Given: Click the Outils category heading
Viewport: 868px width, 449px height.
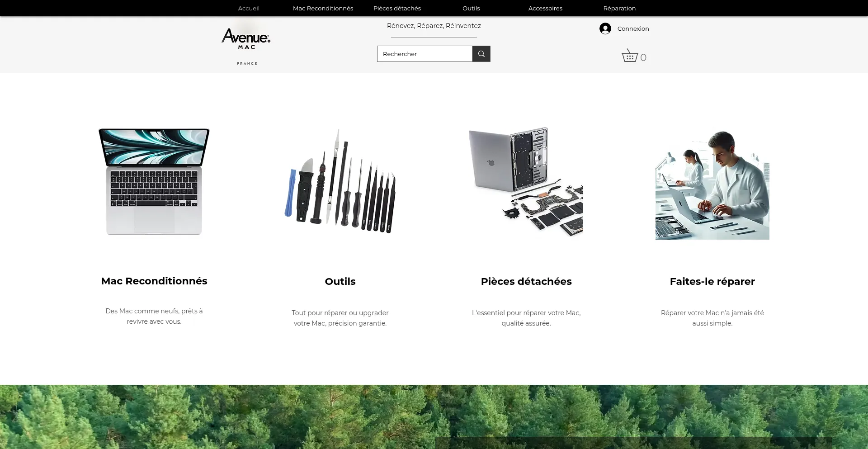Looking at the screenshot, I should [340, 281].
